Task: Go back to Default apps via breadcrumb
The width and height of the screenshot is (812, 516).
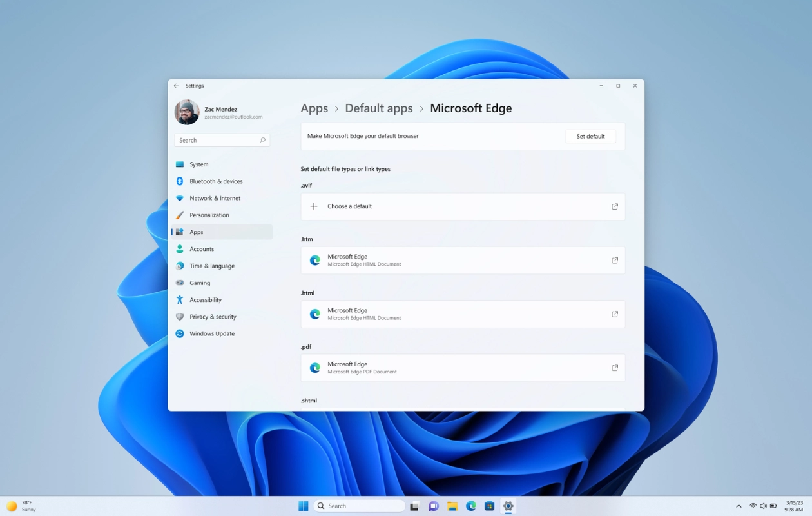Action: click(378, 108)
